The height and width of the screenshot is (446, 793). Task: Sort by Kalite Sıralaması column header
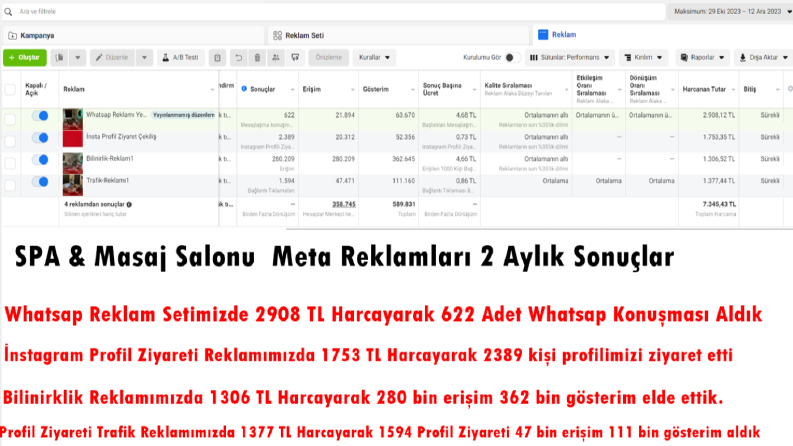tap(508, 85)
